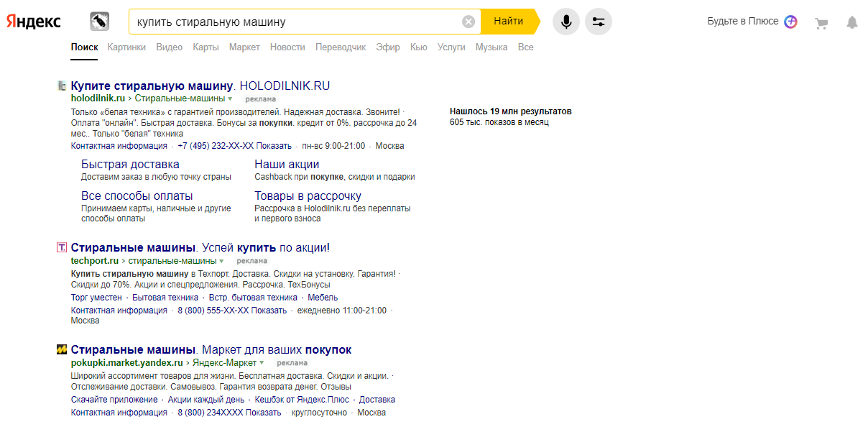The height and width of the screenshot is (432, 868).
Task: Click 'Нашлось 19 млн результатов' text
Action: 511,111
